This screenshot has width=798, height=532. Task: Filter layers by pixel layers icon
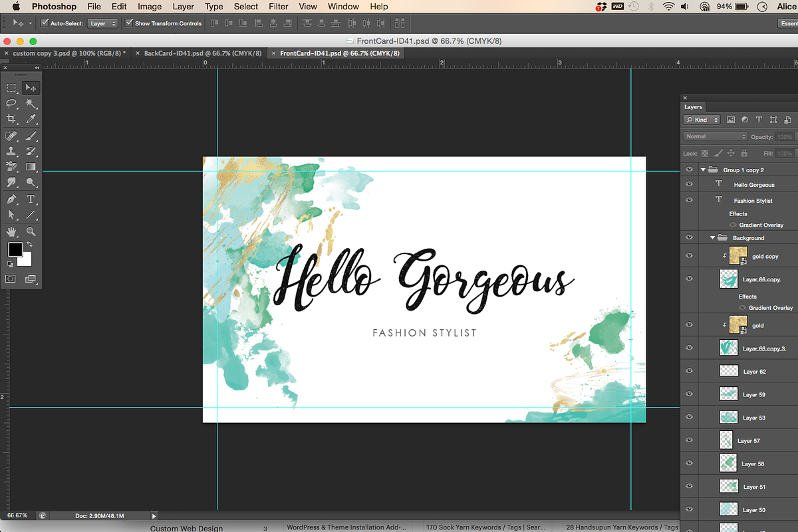click(731, 120)
